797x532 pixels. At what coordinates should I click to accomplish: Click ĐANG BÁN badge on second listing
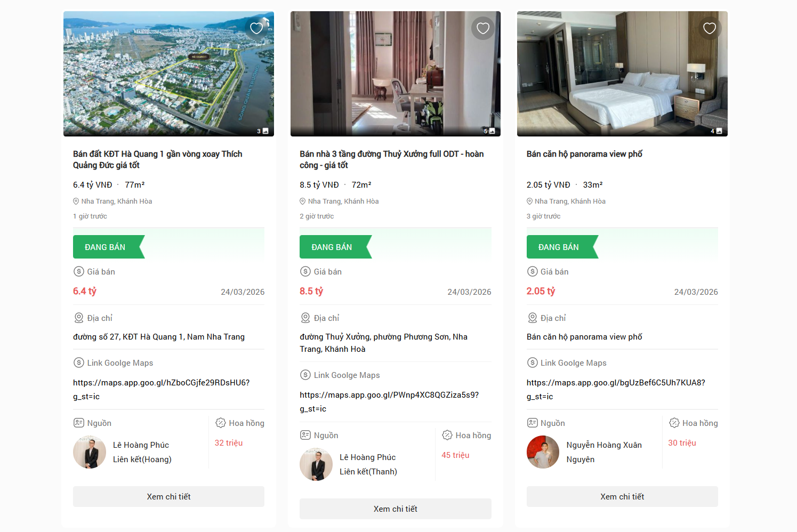332,247
